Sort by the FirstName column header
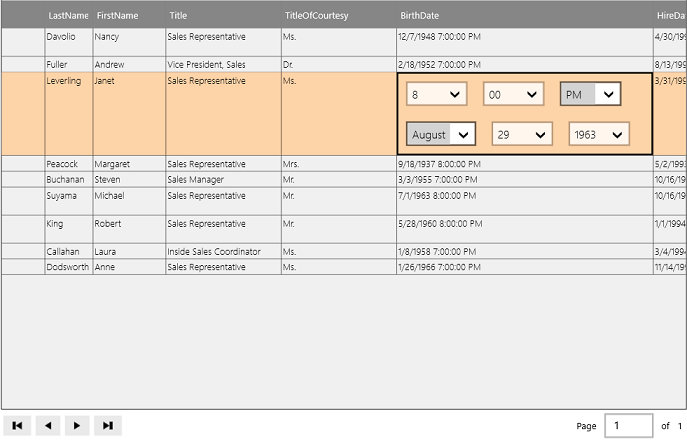The width and height of the screenshot is (687, 446). click(x=117, y=16)
